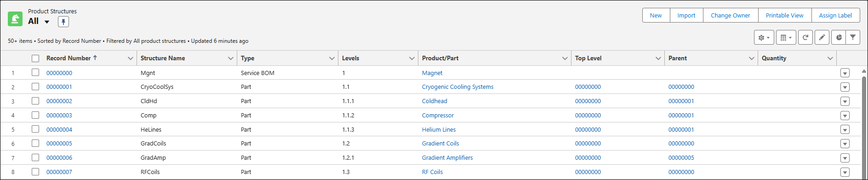Open row actions for record 00000001

coord(845,87)
